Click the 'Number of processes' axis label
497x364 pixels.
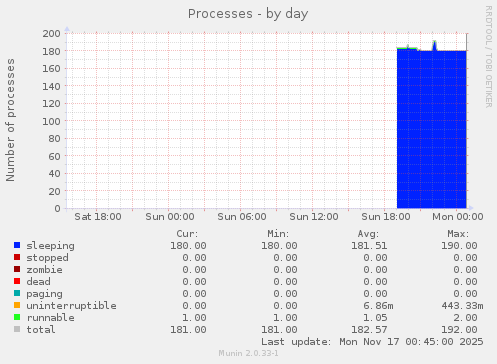[x=10, y=120]
